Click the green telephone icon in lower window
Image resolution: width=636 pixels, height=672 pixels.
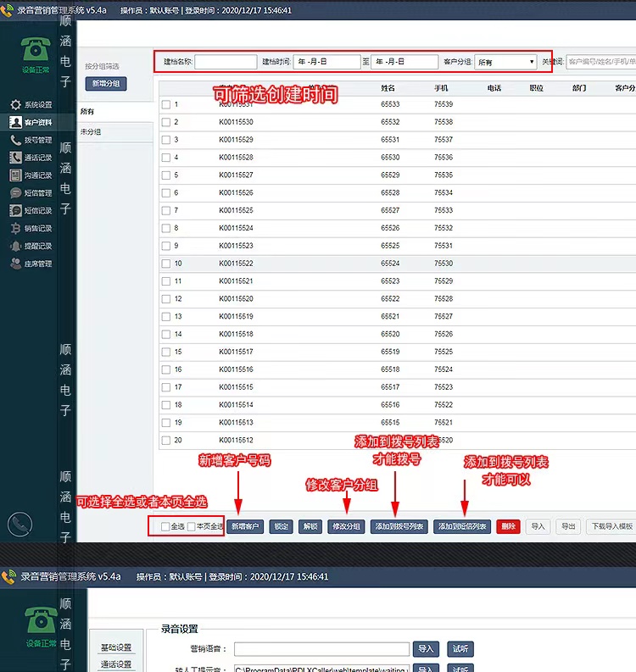click(41, 620)
